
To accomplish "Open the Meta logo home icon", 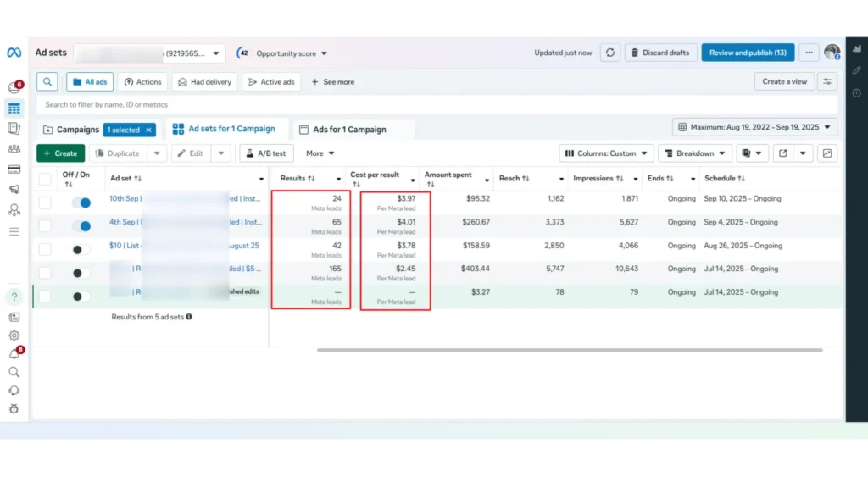I will coord(14,53).
